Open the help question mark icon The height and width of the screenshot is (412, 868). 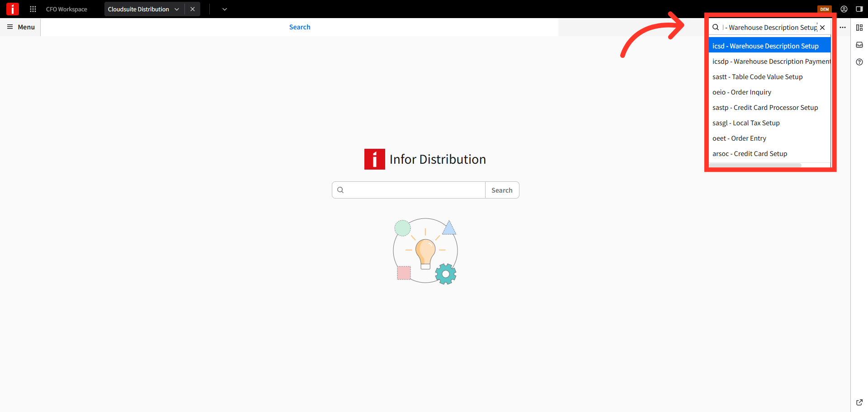[859, 62]
